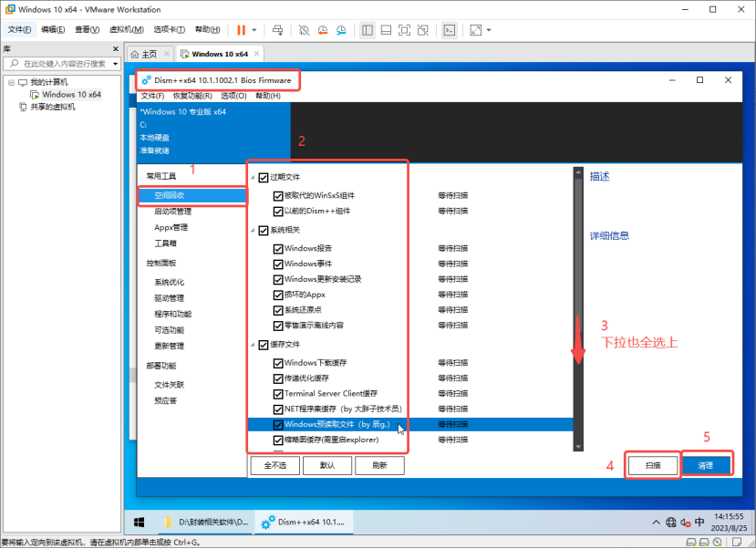The width and height of the screenshot is (756, 549).
Task: Uncheck the 过期文件 group checkbox
Action: point(264,178)
